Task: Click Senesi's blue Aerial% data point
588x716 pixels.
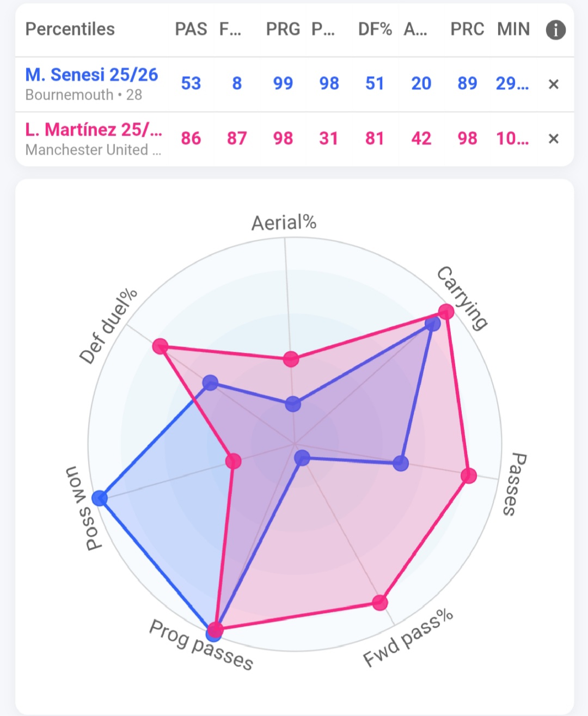Action: click(x=293, y=404)
